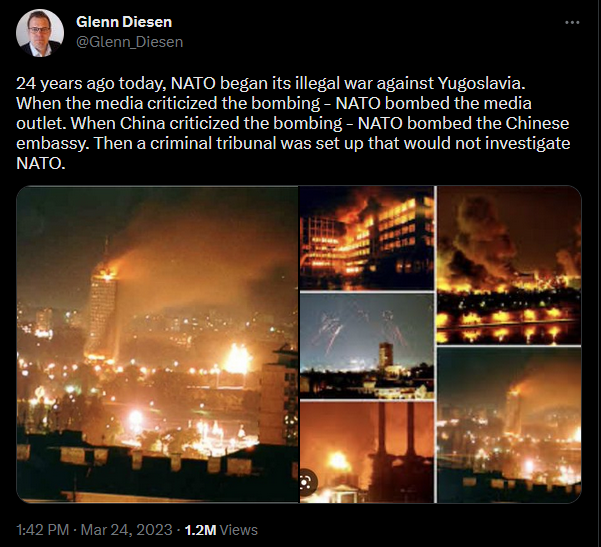Click the display name Glenn Diesen

[124, 22]
